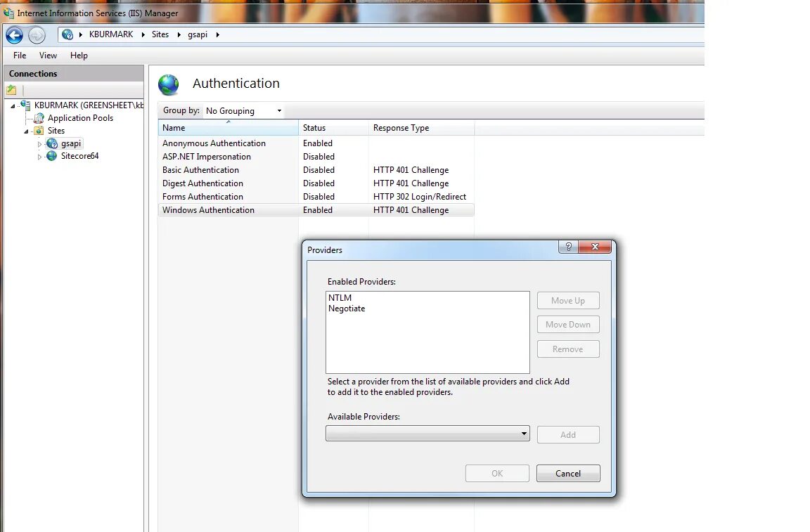Open the File menu

(x=20, y=56)
